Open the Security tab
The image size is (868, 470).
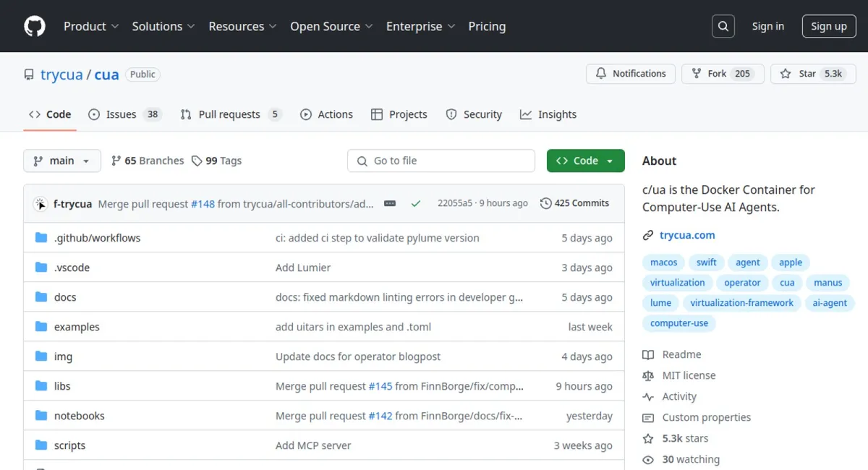coord(474,114)
